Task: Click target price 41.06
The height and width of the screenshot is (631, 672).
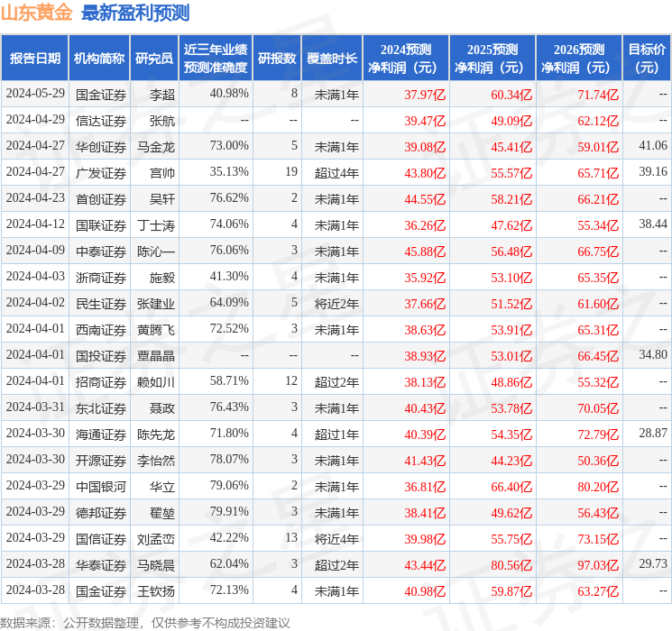Action: click(x=653, y=146)
